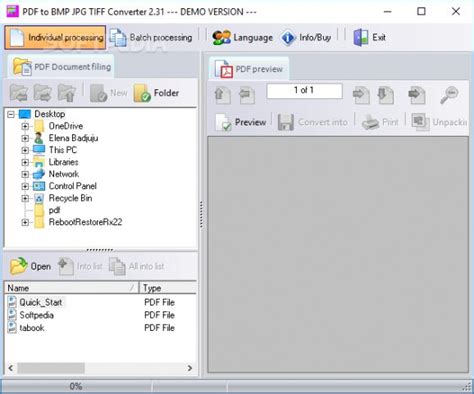
Task: Click the Quick_Start file icon
Action: 12,302
